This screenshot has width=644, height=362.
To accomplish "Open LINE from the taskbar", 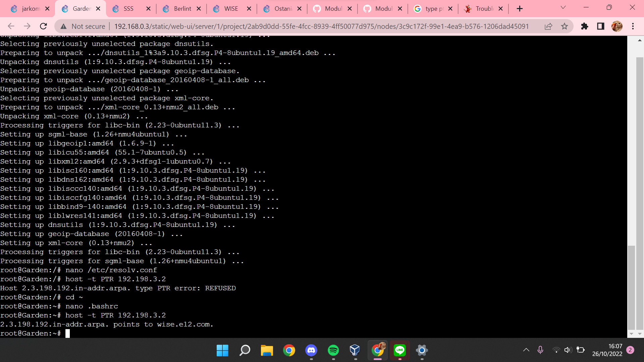I will pos(399,351).
